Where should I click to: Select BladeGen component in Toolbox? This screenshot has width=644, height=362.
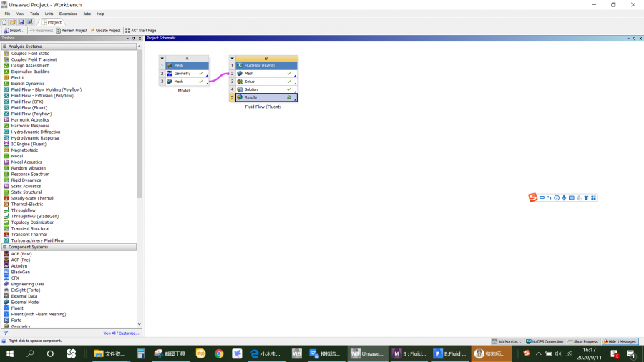pos(21,272)
